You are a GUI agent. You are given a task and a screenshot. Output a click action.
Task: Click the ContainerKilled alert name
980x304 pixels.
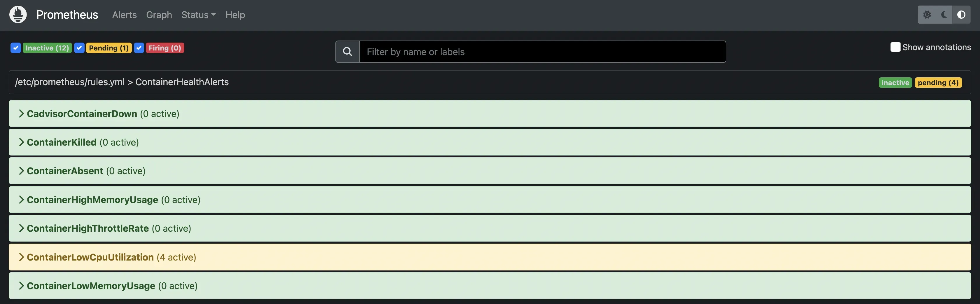coord(62,142)
